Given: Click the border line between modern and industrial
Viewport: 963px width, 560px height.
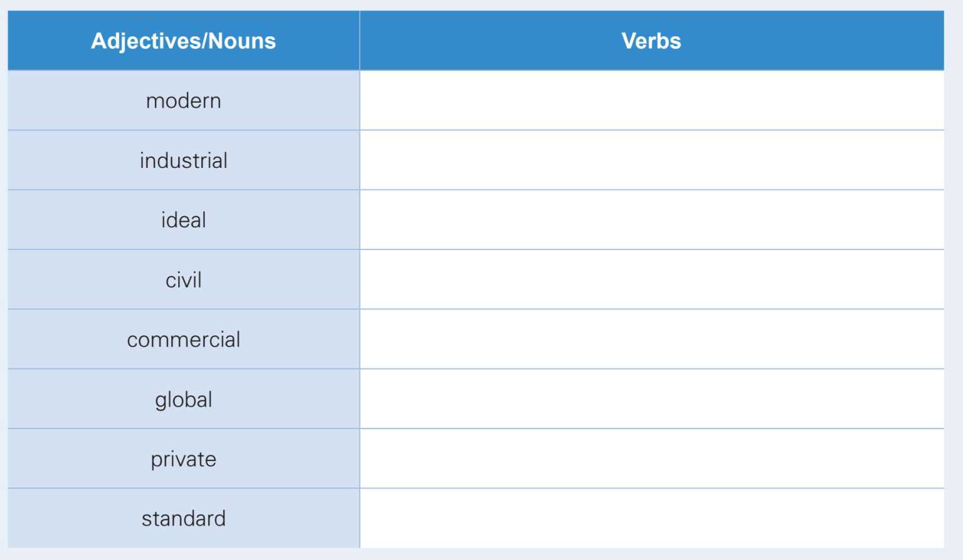Looking at the screenshot, I should pyautogui.click(x=183, y=130).
